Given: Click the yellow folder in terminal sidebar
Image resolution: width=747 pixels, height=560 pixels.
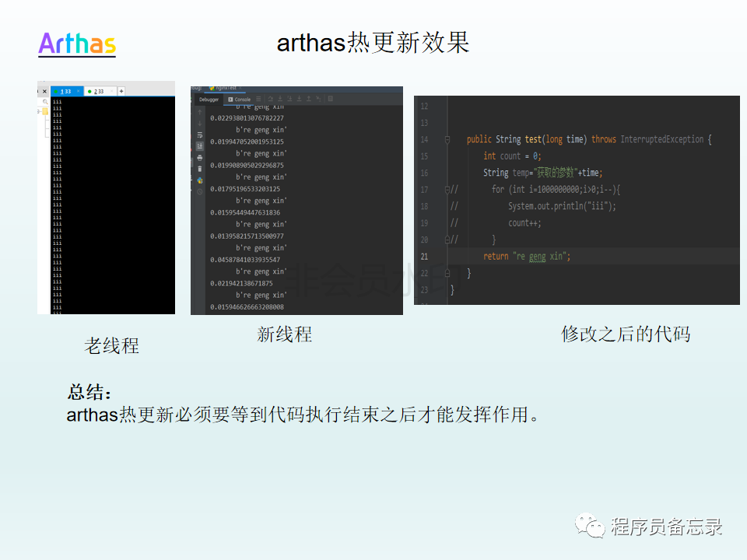Looking at the screenshot, I should pyautogui.click(x=45, y=111).
